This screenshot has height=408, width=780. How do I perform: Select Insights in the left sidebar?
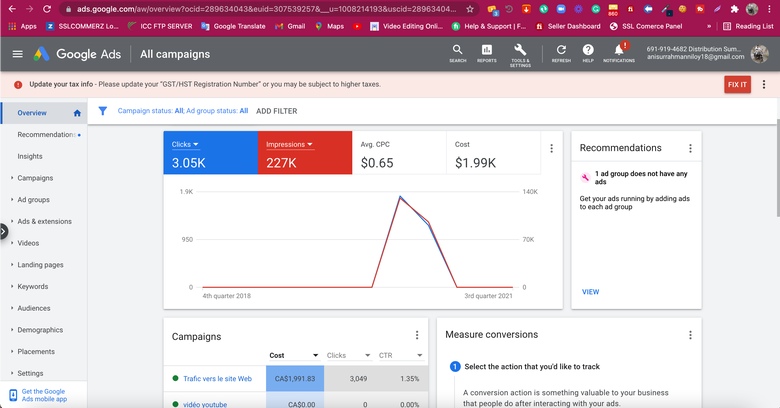(x=30, y=156)
